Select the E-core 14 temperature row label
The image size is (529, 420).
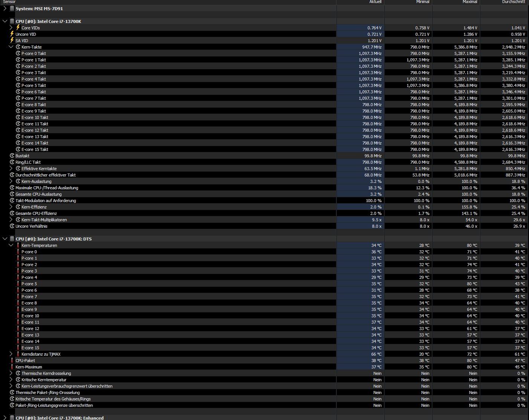coord(30,341)
